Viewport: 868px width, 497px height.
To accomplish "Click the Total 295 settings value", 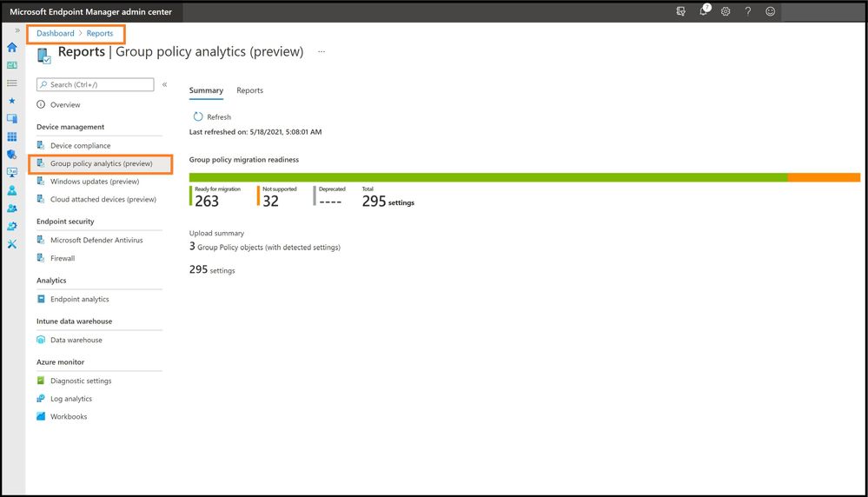I will point(388,202).
